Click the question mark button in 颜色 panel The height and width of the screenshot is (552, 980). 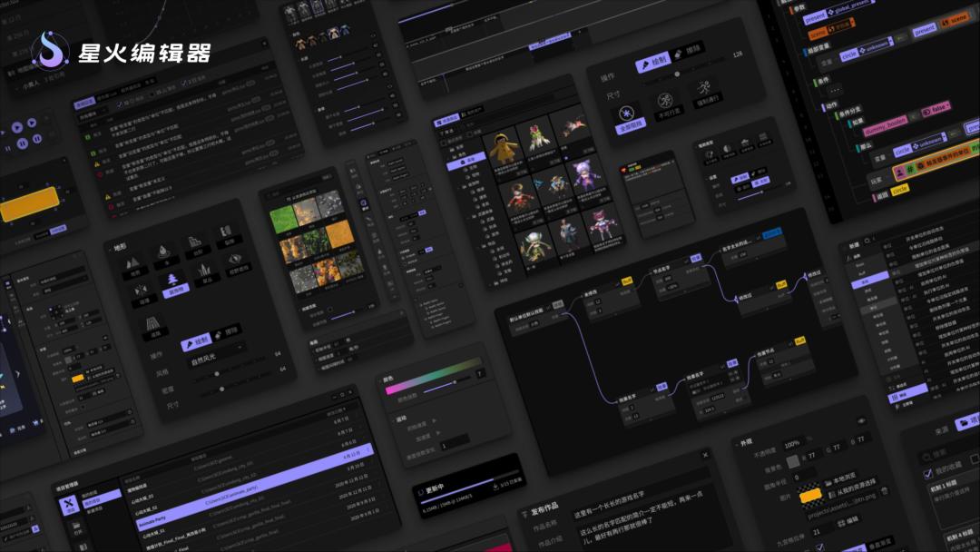(480, 374)
